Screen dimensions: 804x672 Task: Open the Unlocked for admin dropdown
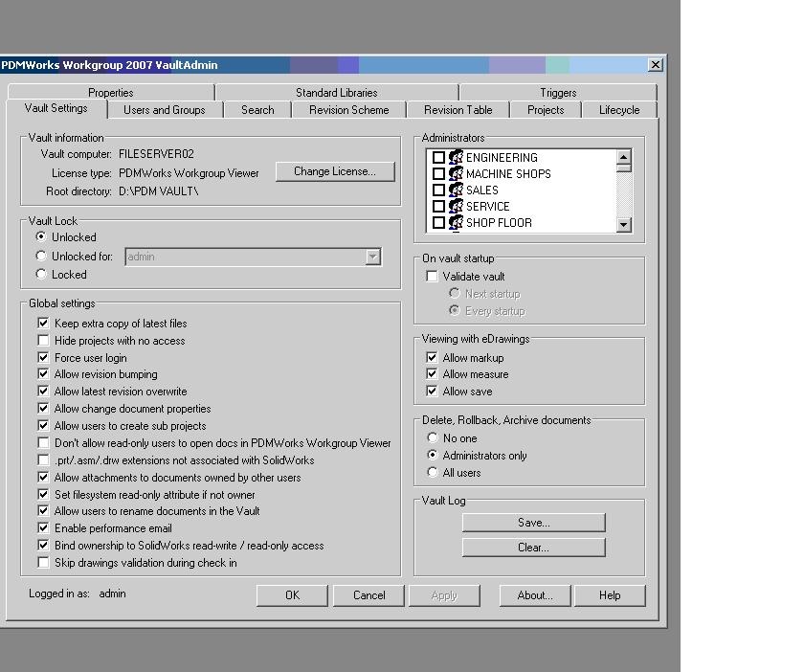373,257
